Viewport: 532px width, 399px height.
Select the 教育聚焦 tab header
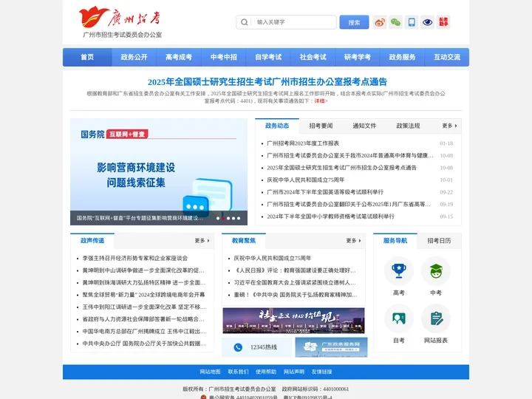244,241
